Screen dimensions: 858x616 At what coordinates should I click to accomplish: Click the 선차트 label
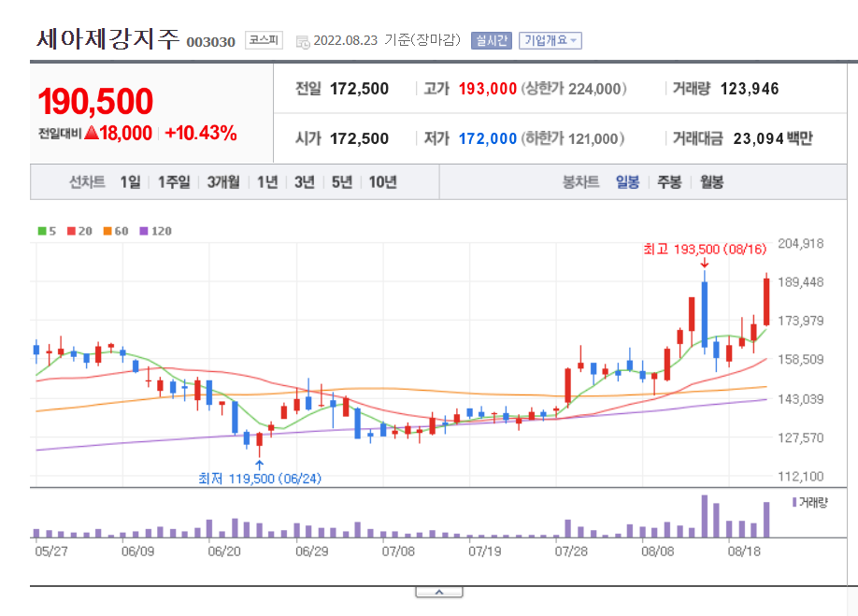click(87, 181)
